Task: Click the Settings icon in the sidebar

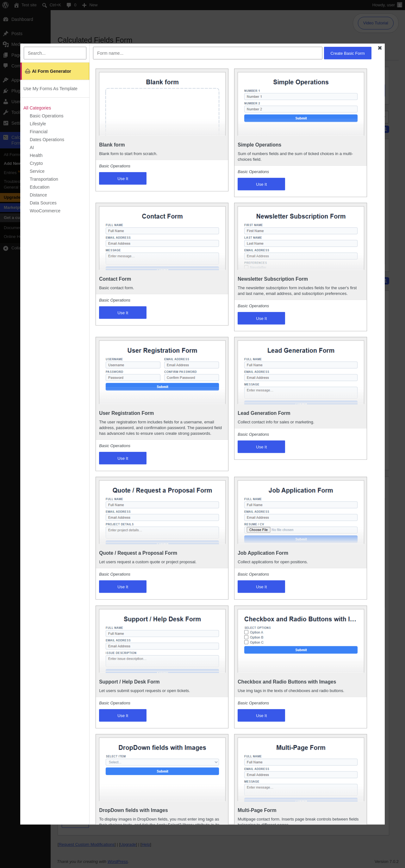Action: click(6, 123)
